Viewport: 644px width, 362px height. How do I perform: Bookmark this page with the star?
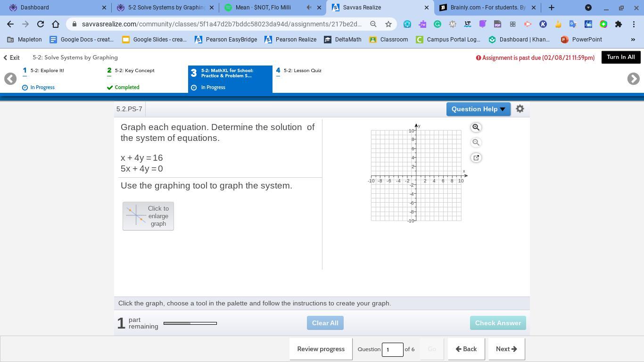(x=388, y=24)
